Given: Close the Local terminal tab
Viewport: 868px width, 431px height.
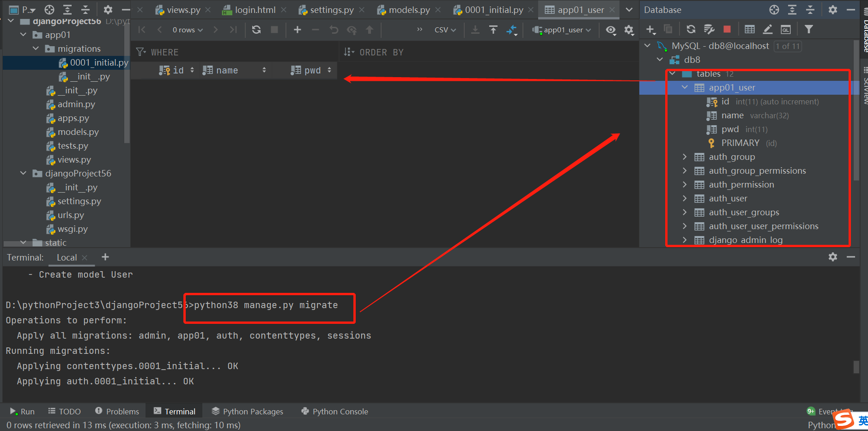Looking at the screenshot, I should (85, 258).
